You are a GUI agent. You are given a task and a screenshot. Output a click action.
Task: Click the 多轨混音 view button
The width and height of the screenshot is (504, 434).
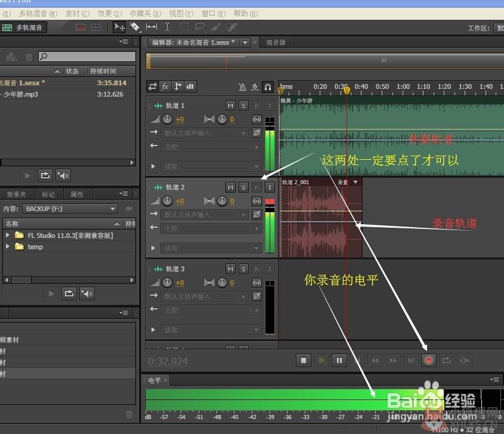(23, 27)
